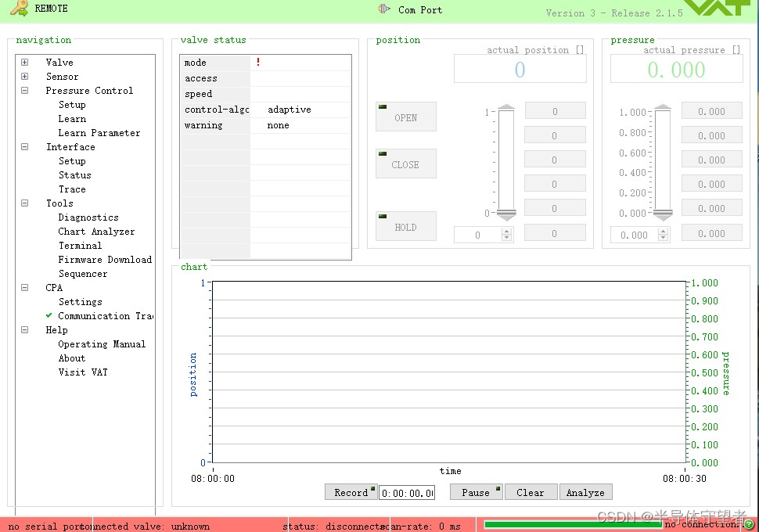Collapse the CPA tree node
This screenshot has width=759, height=532.
point(25,288)
